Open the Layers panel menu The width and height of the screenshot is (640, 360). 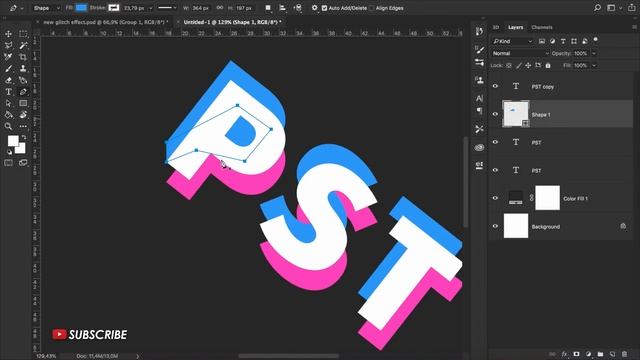tap(634, 27)
